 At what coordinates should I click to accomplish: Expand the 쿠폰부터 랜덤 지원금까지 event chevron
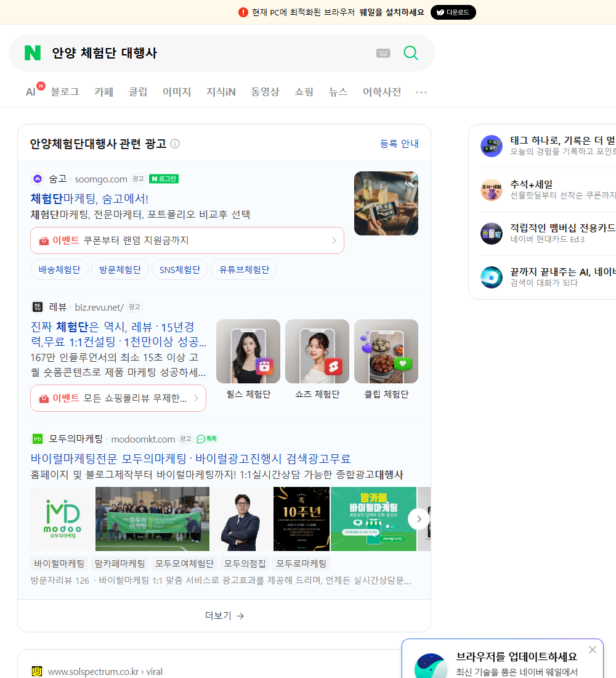[x=334, y=240]
